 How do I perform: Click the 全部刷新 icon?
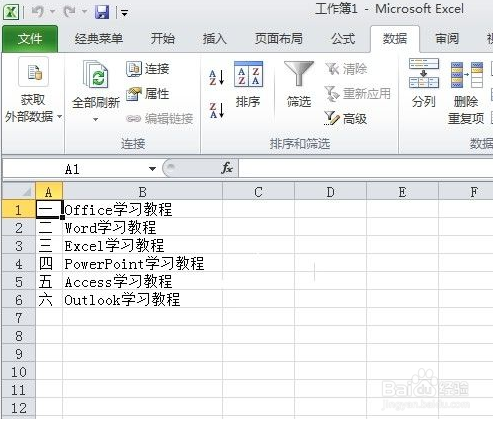(95, 74)
